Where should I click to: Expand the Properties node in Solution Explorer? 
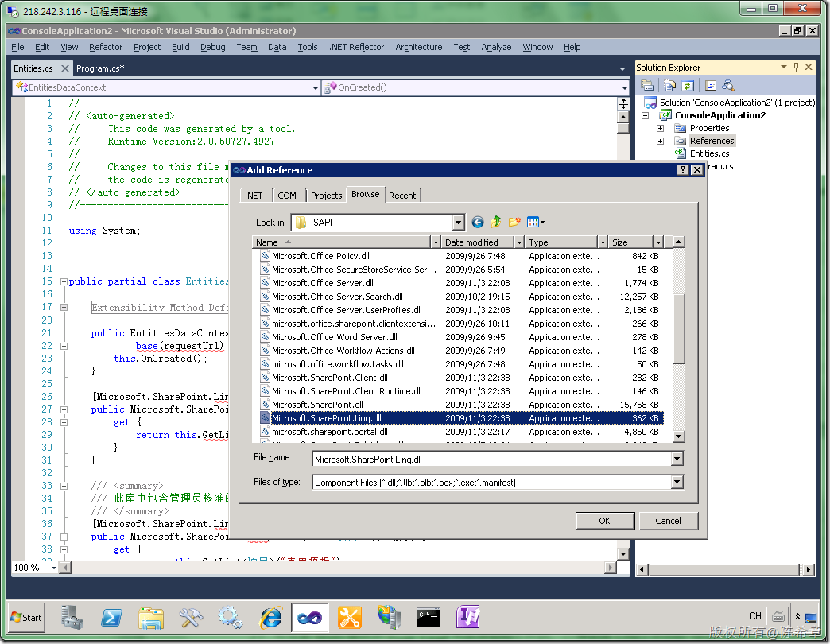pyautogui.click(x=660, y=128)
